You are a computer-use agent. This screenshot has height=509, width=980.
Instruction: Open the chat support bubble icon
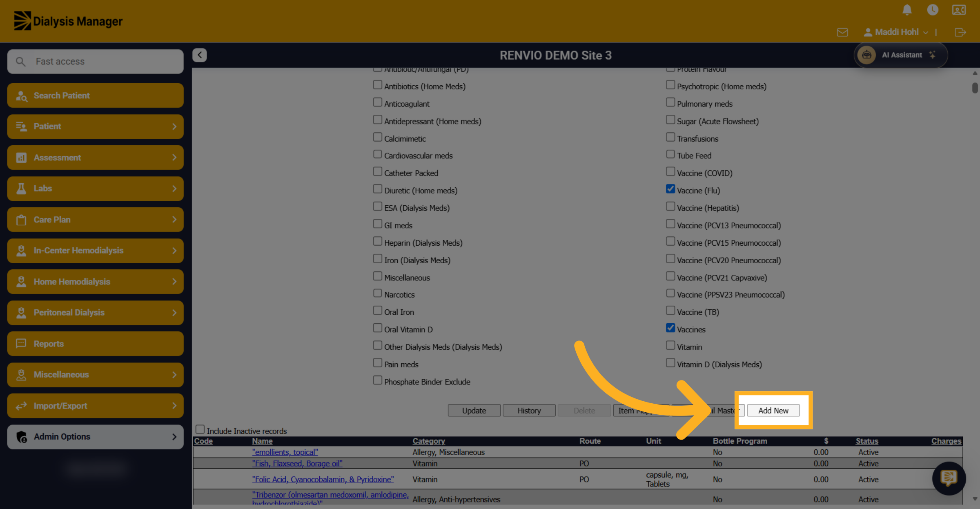949,478
